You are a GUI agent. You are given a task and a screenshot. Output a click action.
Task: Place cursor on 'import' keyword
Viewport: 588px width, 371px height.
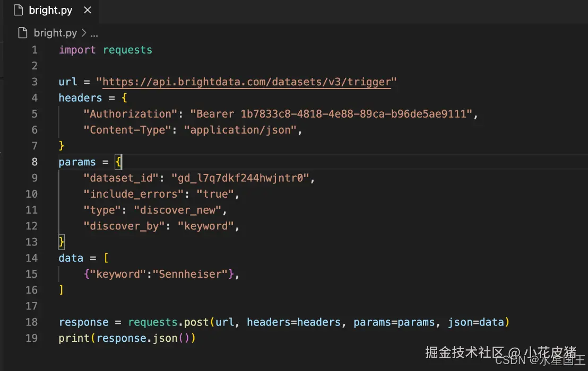click(x=77, y=50)
